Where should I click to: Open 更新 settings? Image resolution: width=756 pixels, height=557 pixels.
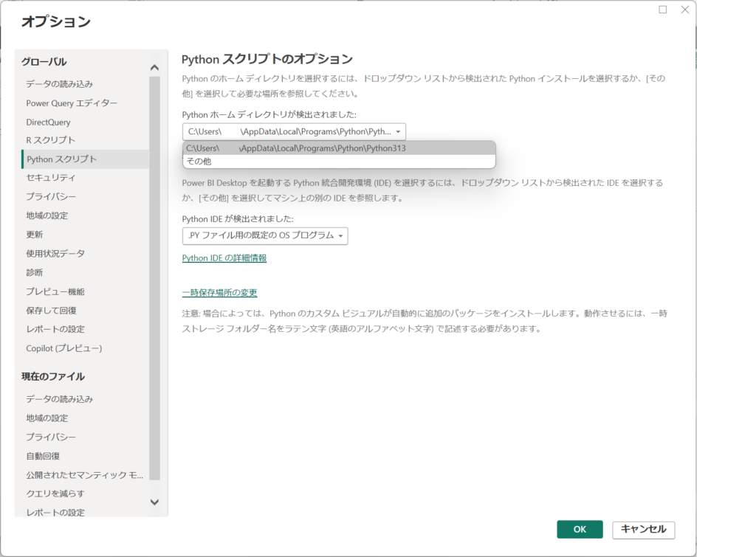point(34,235)
